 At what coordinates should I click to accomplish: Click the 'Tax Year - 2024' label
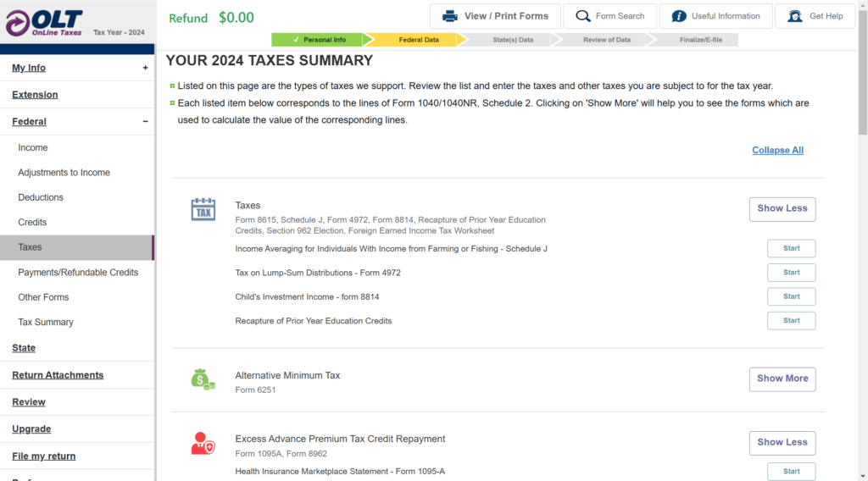119,32
